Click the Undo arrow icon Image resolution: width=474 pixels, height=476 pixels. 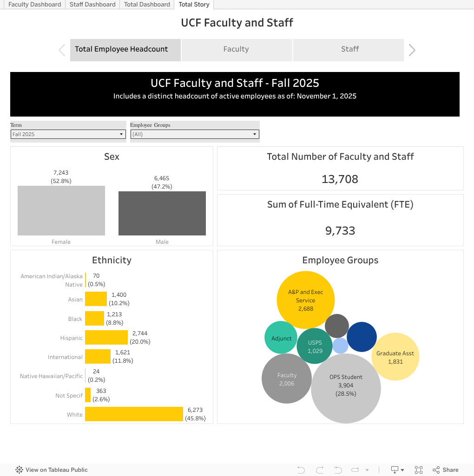coord(301,470)
